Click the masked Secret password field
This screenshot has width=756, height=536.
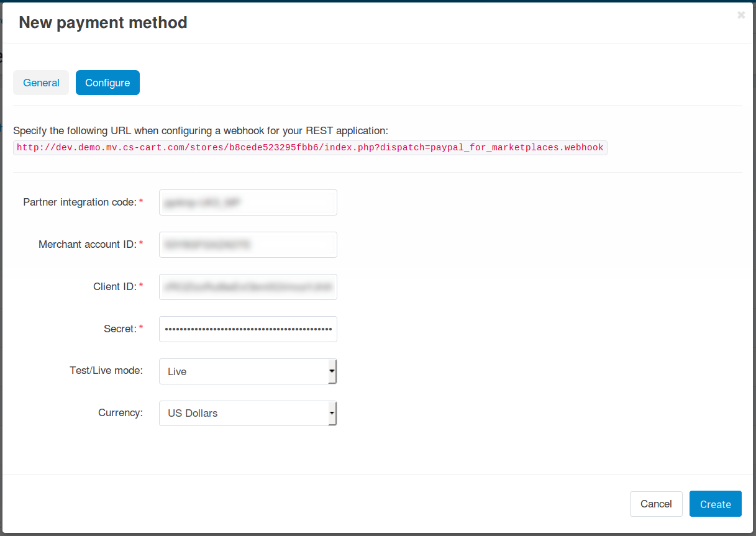pos(248,329)
